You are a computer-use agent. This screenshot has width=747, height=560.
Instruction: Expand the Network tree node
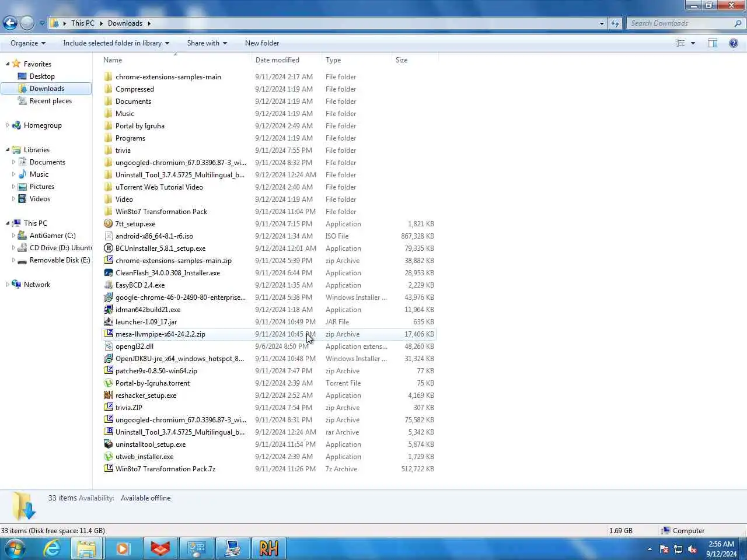click(x=7, y=285)
